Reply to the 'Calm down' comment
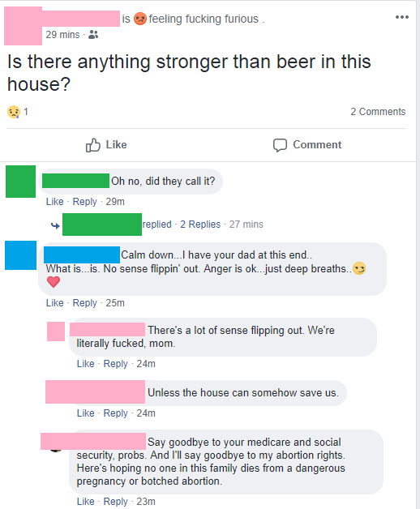 pyautogui.click(x=84, y=303)
